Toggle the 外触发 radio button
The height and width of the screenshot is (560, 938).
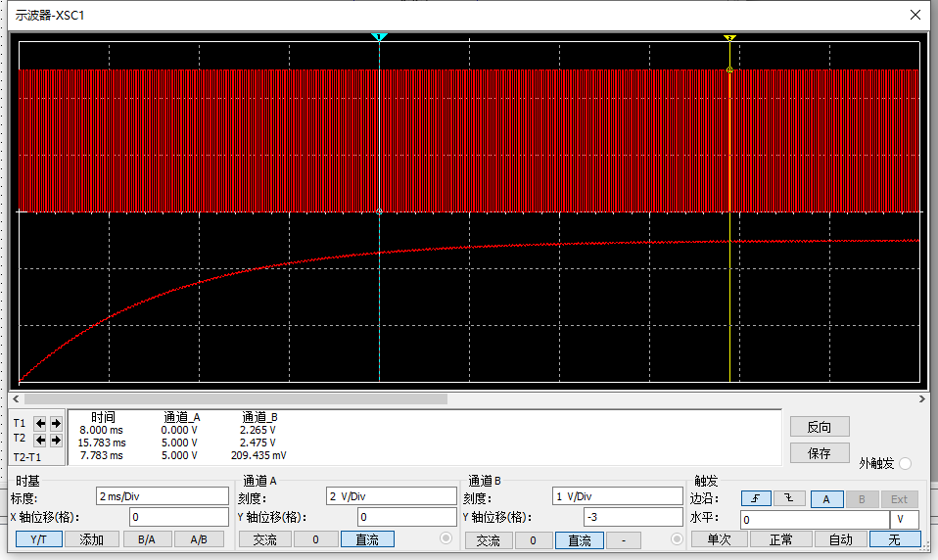(x=905, y=463)
